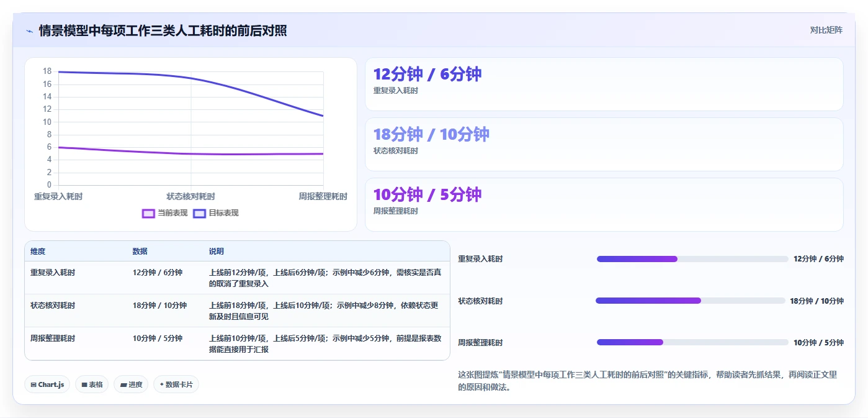Toggle the 当前表现 legend swatch
This screenshot has height=418, width=868.
point(148,213)
